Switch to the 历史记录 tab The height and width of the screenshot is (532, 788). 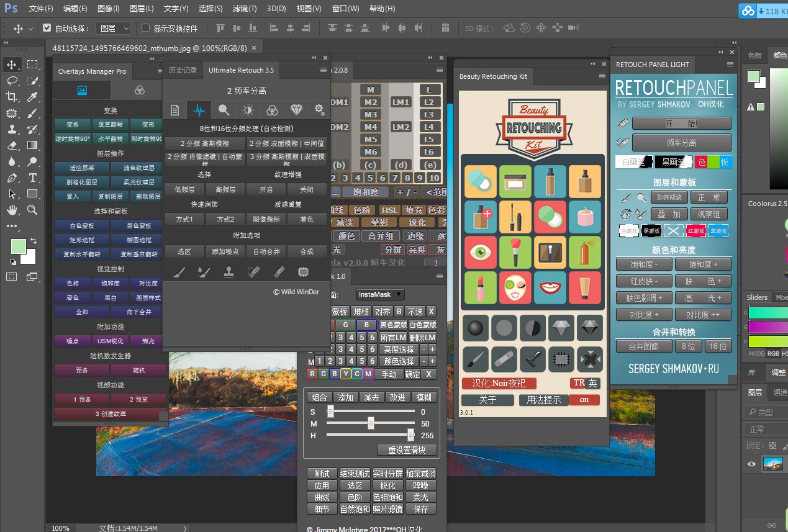pos(183,70)
